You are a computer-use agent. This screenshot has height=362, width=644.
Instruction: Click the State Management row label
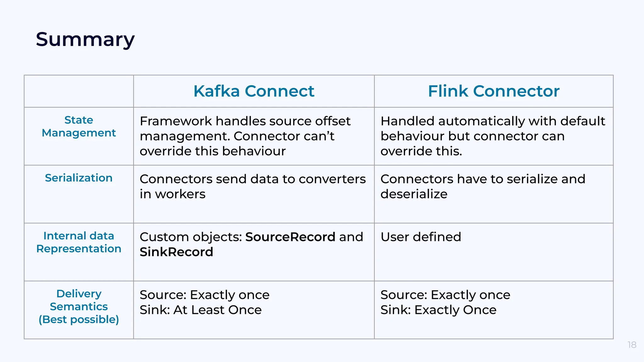pos(79,126)
